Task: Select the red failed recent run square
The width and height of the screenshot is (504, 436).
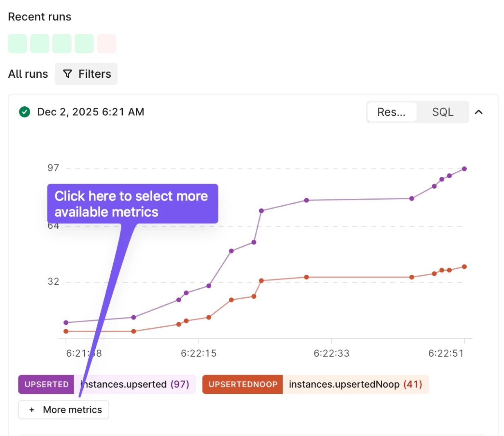Action: [x=106, y=43]
